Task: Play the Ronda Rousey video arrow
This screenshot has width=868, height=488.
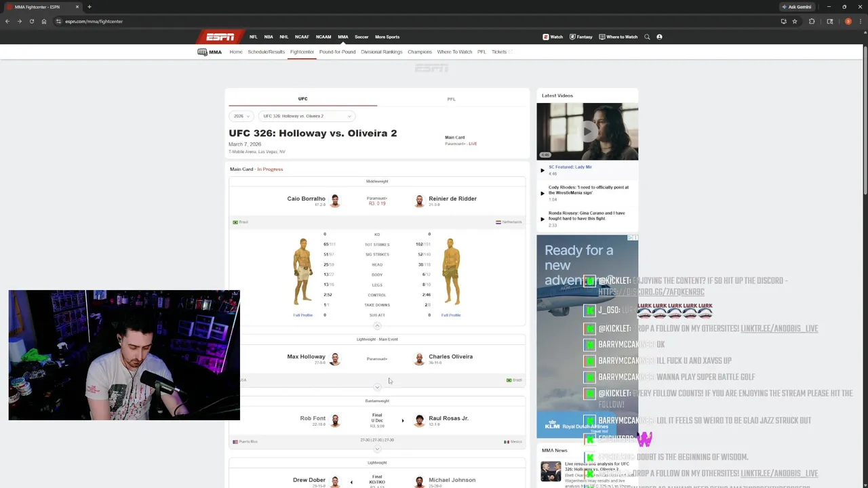Action: point(542,219)
